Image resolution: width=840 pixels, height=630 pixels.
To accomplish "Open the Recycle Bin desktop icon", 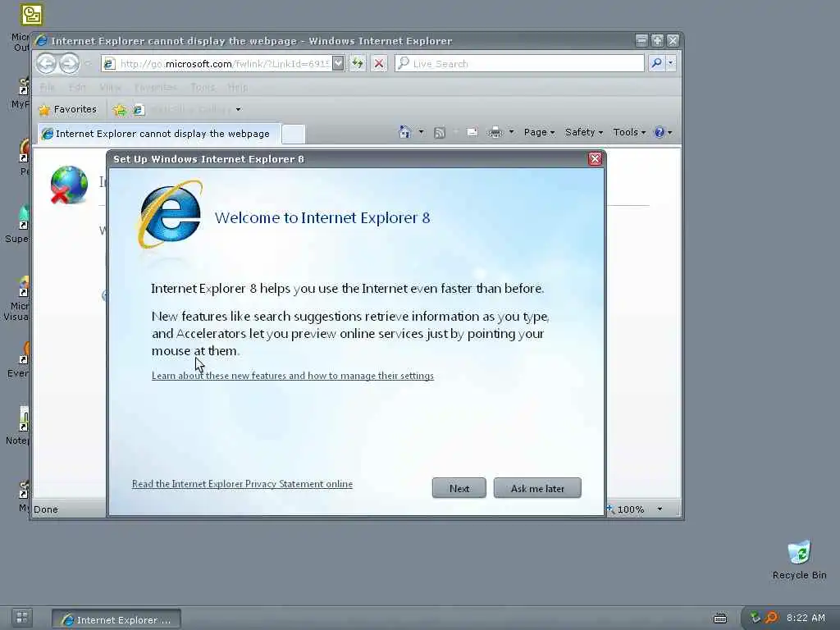I will (799, 559).
